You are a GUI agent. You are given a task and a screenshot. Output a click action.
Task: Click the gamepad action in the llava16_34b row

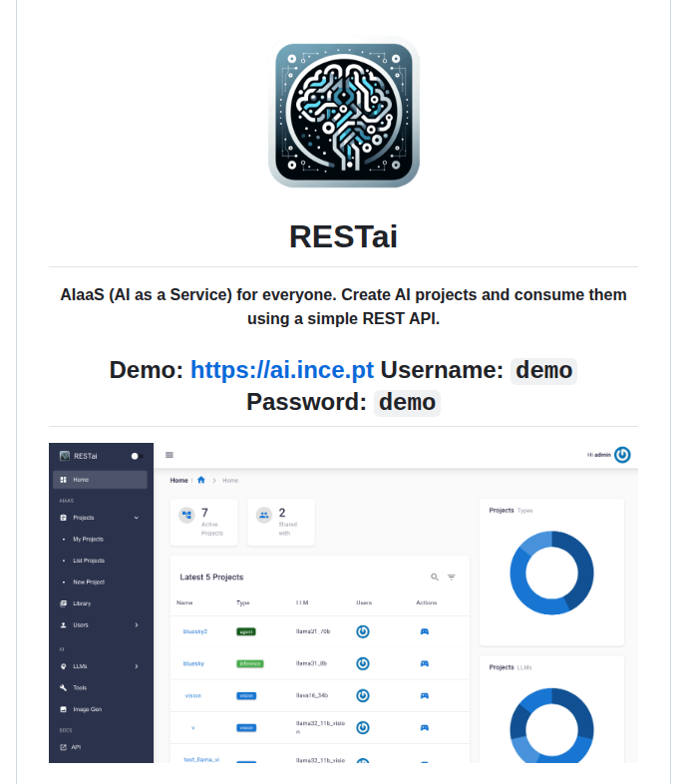point(425,695)
